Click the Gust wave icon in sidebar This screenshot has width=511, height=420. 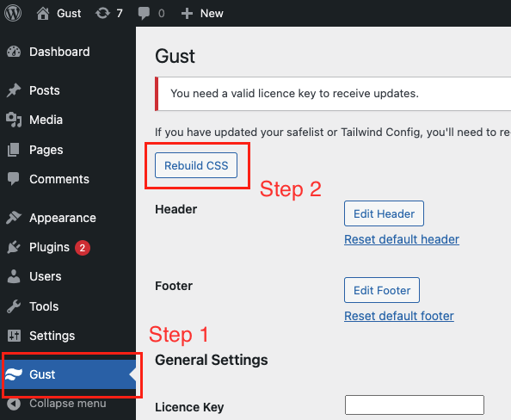(14, 374)
